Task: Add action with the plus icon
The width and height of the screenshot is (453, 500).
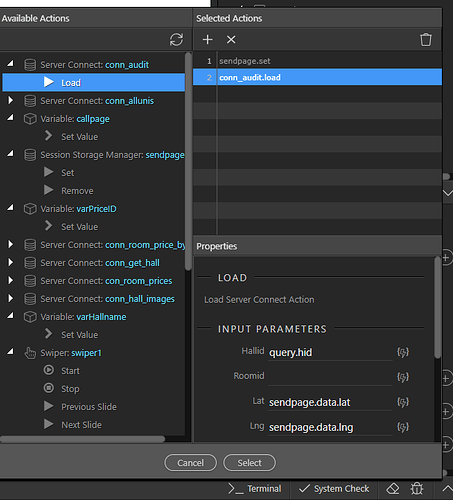Action: [x=207, y=40]
